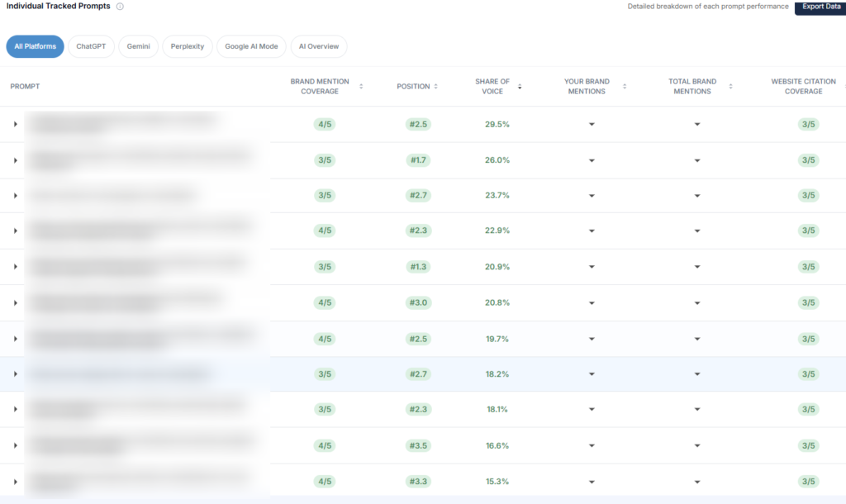Open Your Brand Mentions dropdown in 23.7% row
846x504 pixels.
592,196
